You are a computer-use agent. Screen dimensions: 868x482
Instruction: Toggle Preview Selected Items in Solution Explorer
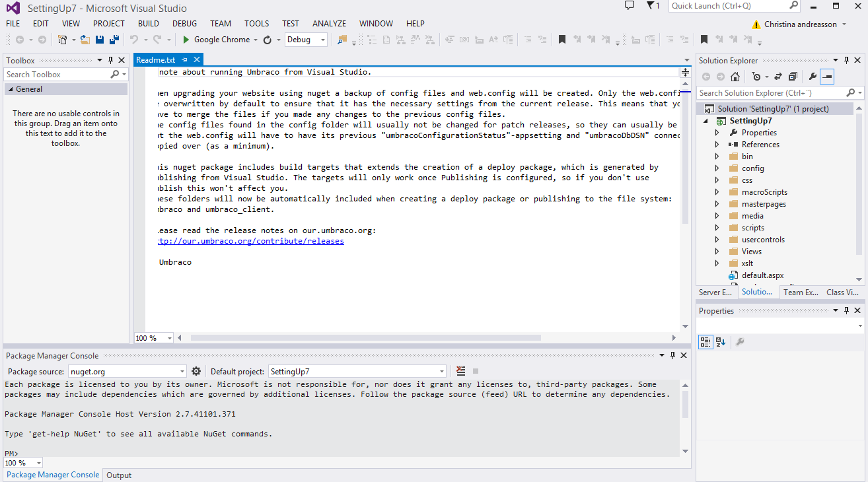pos(827,77)
